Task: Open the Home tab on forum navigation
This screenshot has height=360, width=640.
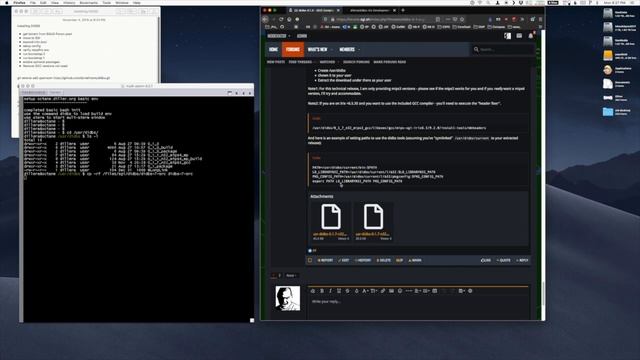Action: click(x=273, y=49)
